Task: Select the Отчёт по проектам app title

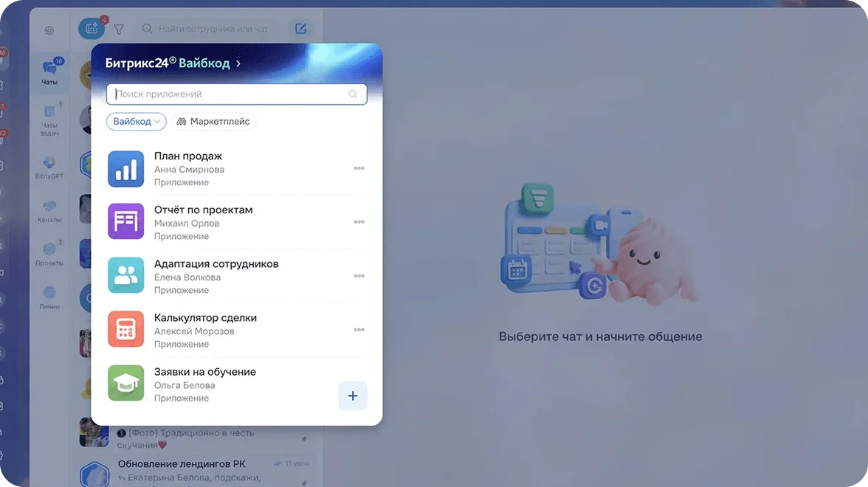Action: point(203,210)
